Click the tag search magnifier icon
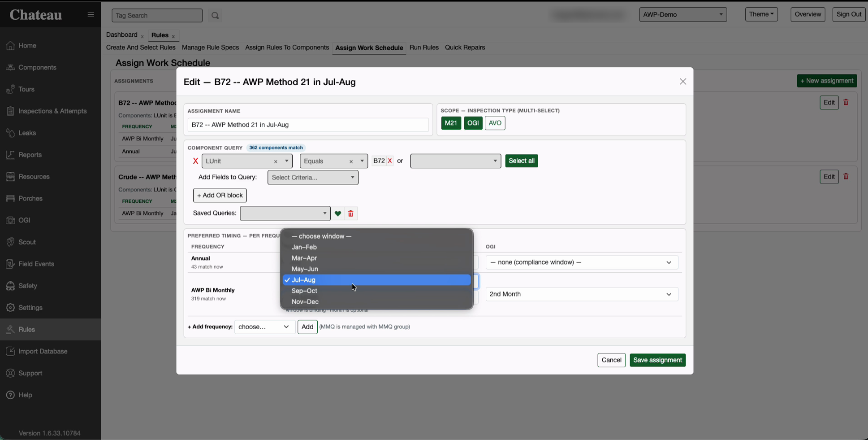Screen dimensions: 868x440 [x=215, y=16]
